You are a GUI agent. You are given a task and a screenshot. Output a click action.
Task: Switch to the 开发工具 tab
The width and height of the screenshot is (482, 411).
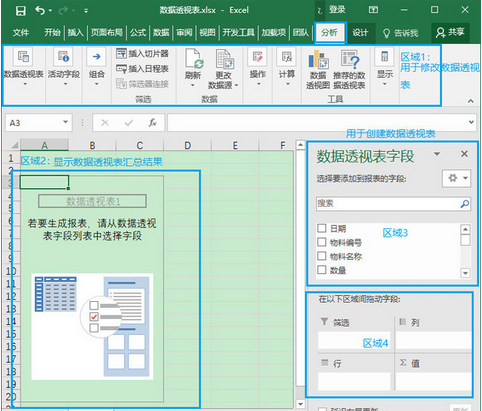238,32
